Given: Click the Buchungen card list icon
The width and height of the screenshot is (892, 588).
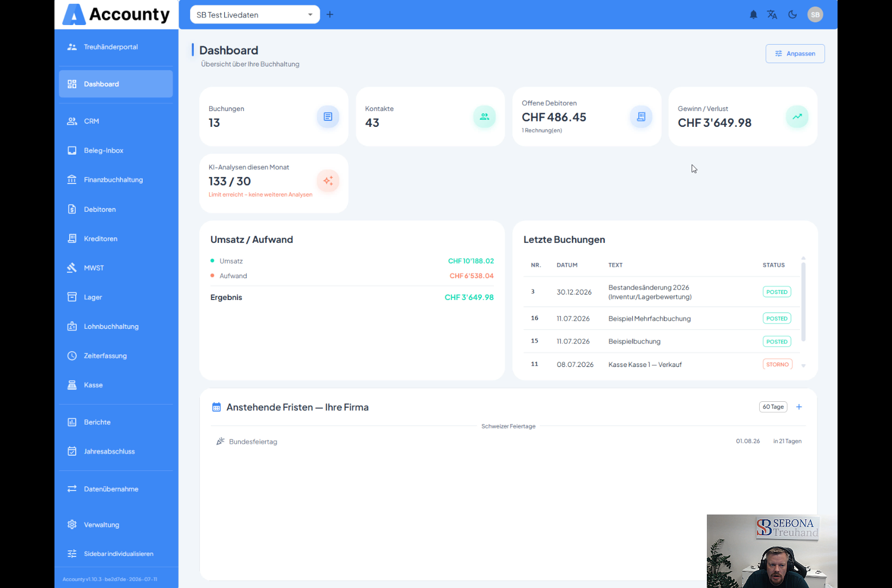Looking at the screenshot, I should click(328, 117).
